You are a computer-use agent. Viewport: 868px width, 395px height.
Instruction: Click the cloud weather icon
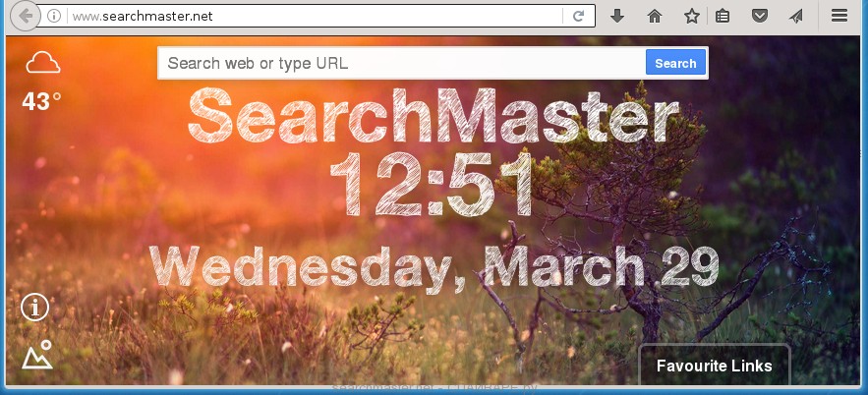(42, 65)
